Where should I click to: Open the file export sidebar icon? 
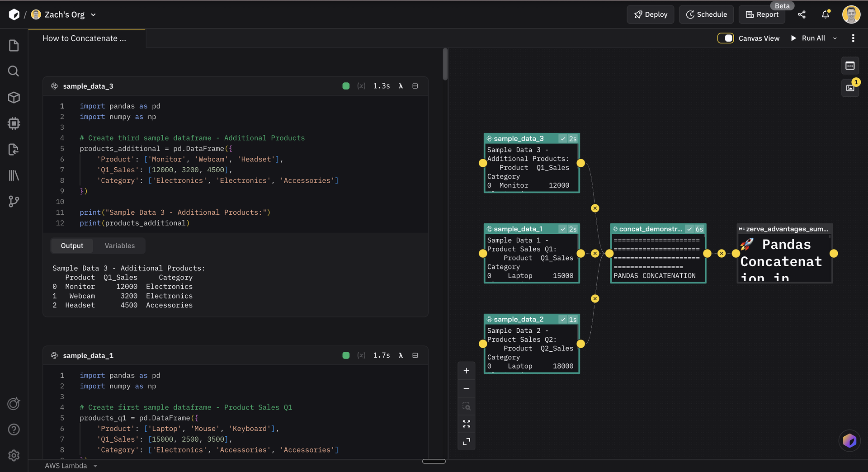point(14,149)
